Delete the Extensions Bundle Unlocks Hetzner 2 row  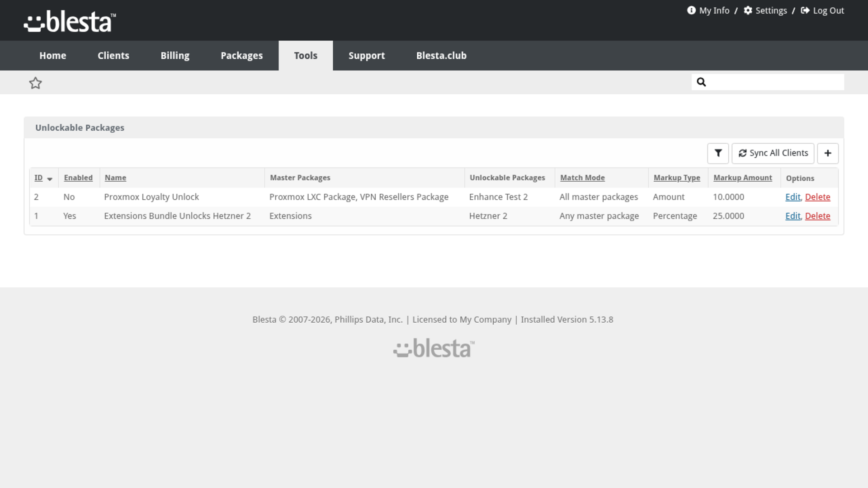(x=818, y=216)
